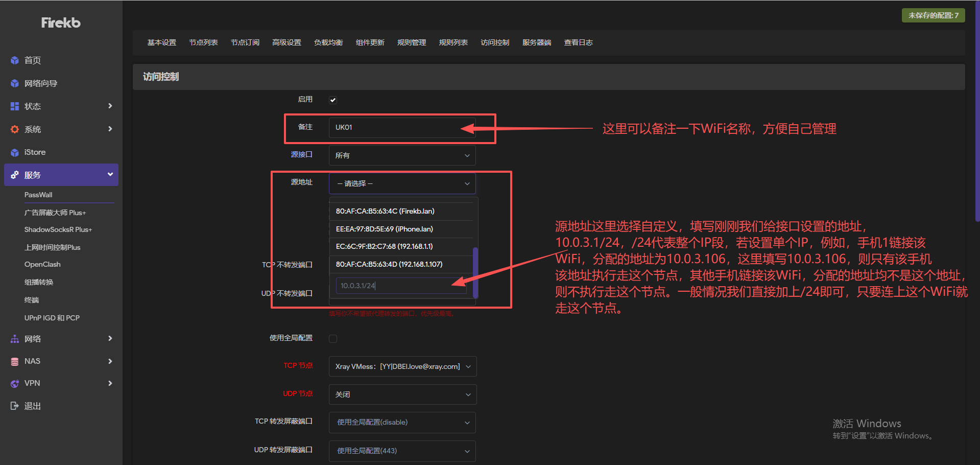Click the 系统 gear icon in sidebar
The width and height of the screenshot is (980, 465).
(x=15, y=129)
